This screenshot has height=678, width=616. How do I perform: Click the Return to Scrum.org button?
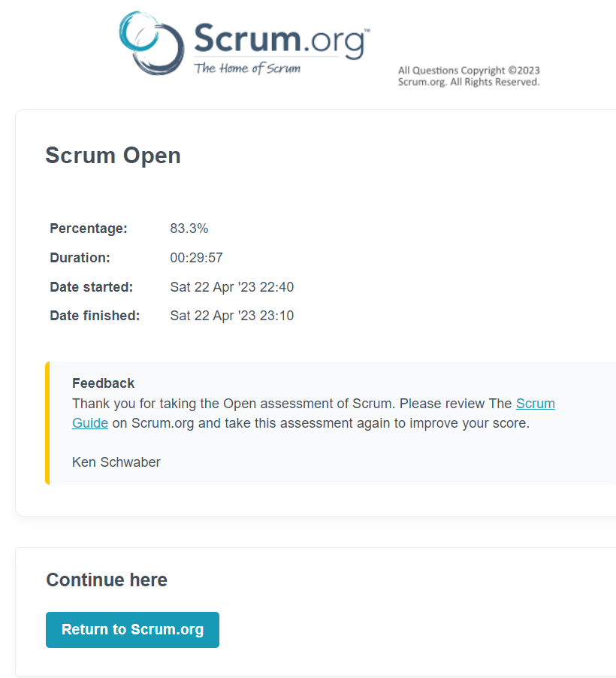(132, 630)
